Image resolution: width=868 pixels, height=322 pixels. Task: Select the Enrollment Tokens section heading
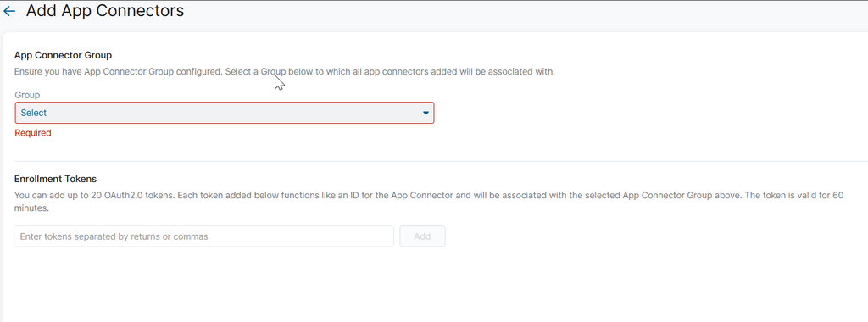click(55, 180)
